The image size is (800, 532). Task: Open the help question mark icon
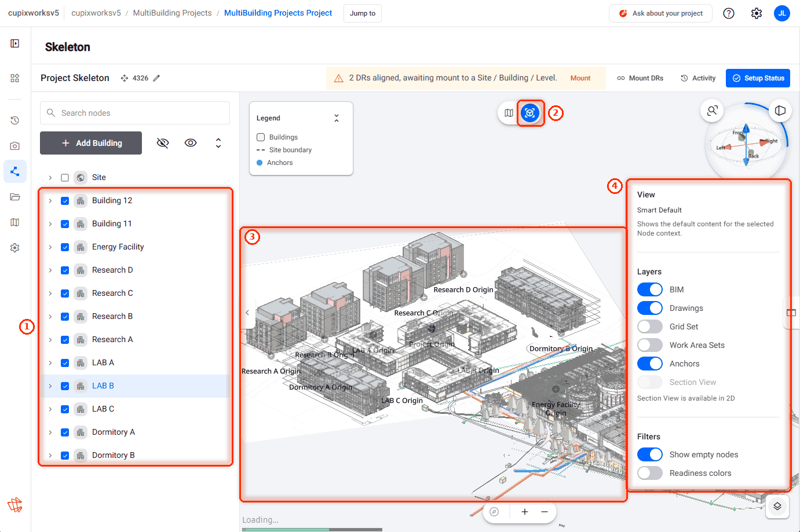click(x=729, y=13)
